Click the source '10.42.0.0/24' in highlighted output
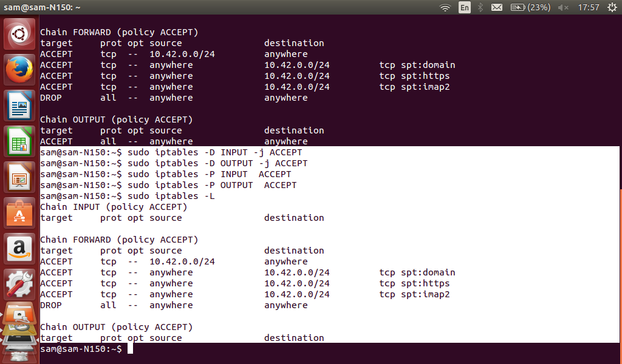 [182, 262]
